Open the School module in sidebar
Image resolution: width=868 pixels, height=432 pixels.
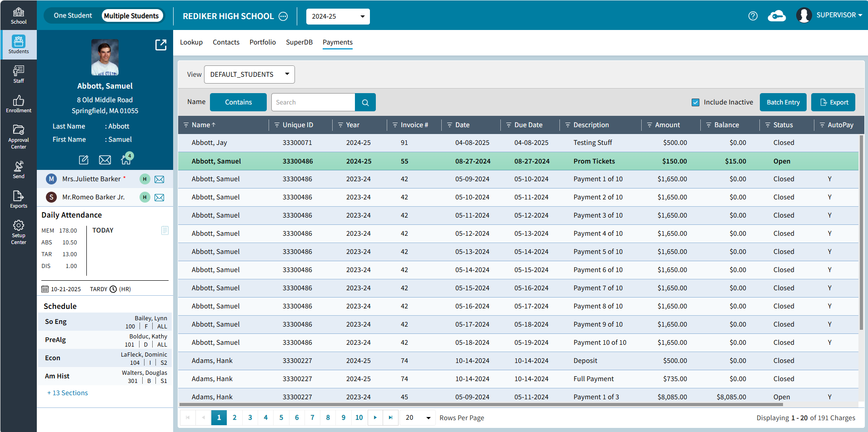coord(19,15)
